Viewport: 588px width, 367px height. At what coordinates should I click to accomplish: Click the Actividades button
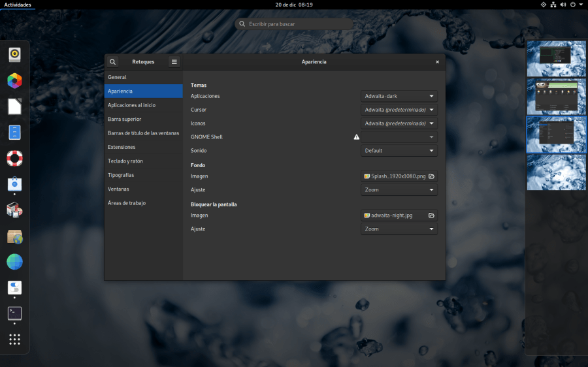click(x=17, y=5)
